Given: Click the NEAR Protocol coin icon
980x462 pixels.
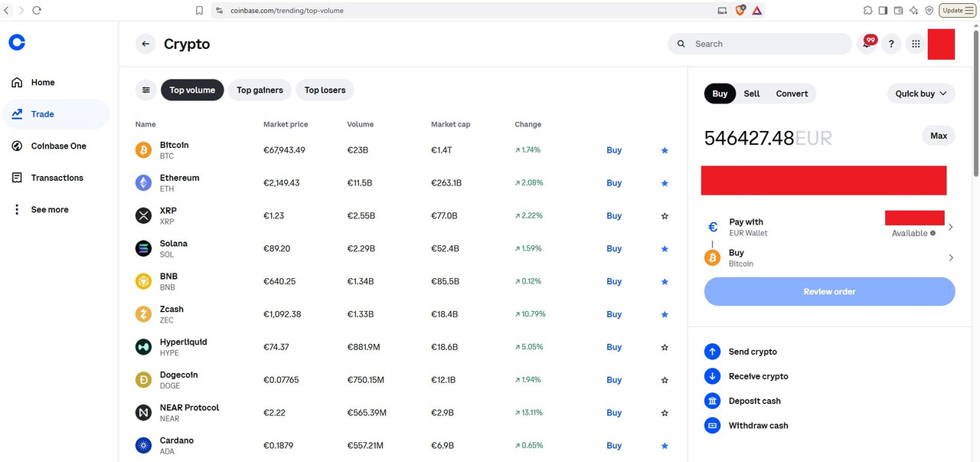Looking at the screenshot, I should [143, 412].
